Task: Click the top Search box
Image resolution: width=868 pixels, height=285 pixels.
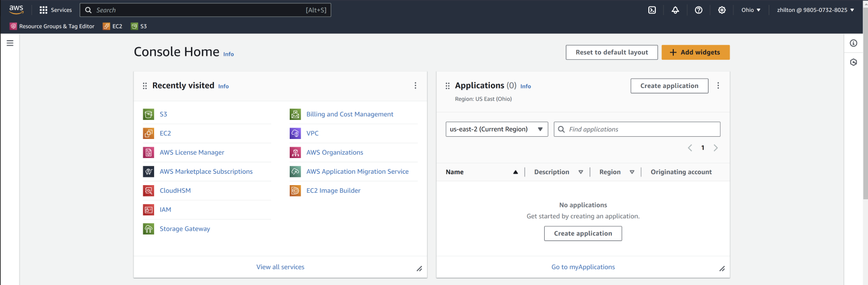Action: point(206,10)
